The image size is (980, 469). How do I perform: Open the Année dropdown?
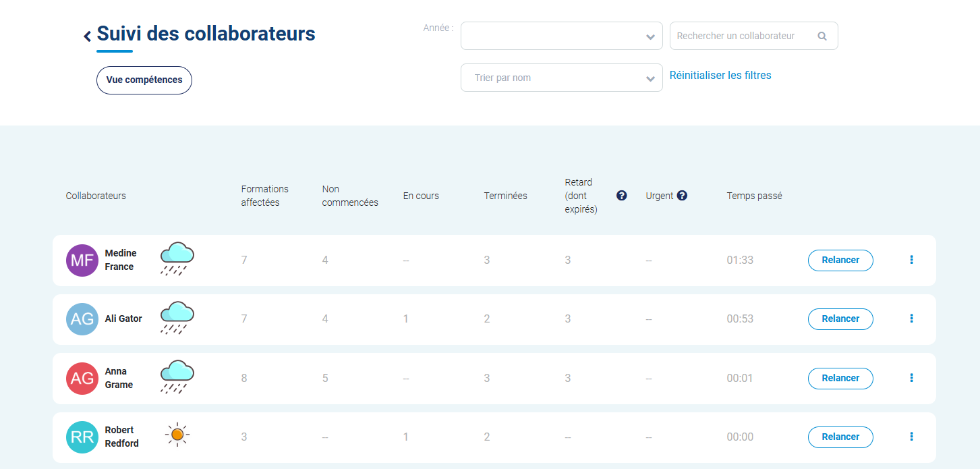(561, 36)
